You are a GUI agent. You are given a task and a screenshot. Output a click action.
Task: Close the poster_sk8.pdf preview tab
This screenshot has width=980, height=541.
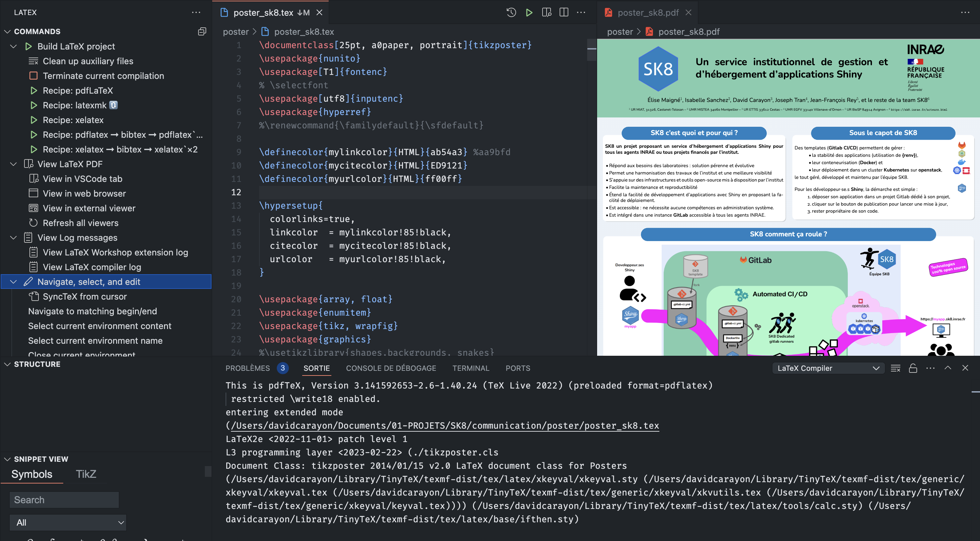[x=688, y=13]
